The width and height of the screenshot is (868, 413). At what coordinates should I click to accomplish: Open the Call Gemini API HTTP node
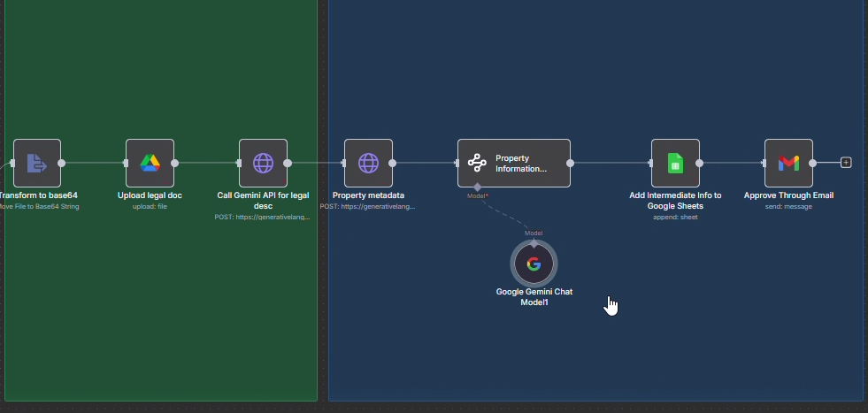263,163
